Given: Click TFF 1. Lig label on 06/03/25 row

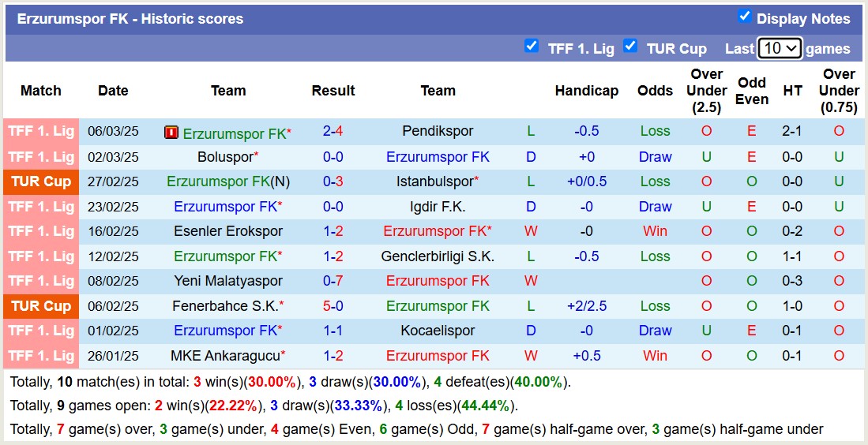Looking at the screenshot, I should coord(41,132).
